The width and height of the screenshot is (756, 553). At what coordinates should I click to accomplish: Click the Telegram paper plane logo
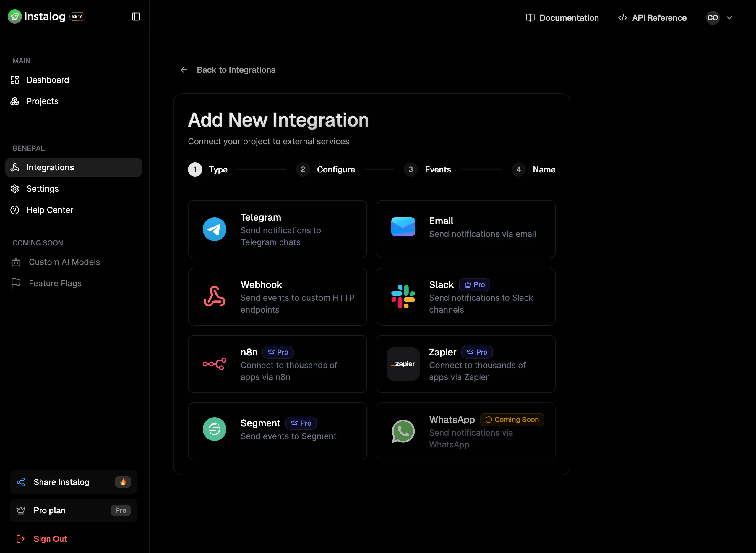point(215,229)
